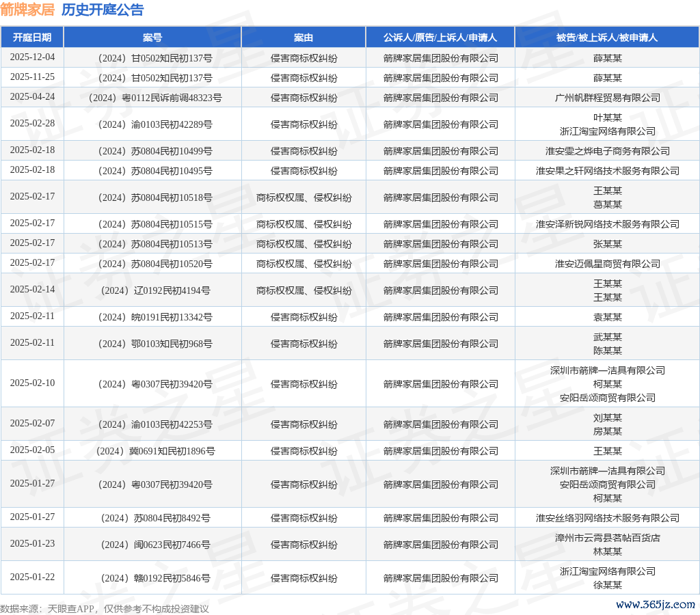Click 商标权权属、侵权纠纷 in the 2025-02-14 row

pos(304,290)
